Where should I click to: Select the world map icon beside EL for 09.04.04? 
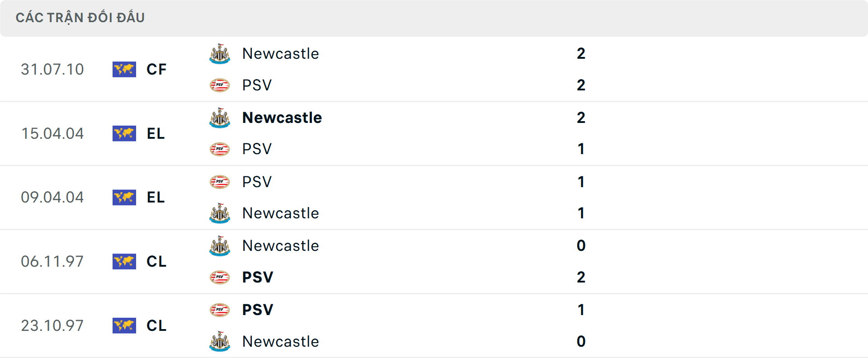[124, 198]
